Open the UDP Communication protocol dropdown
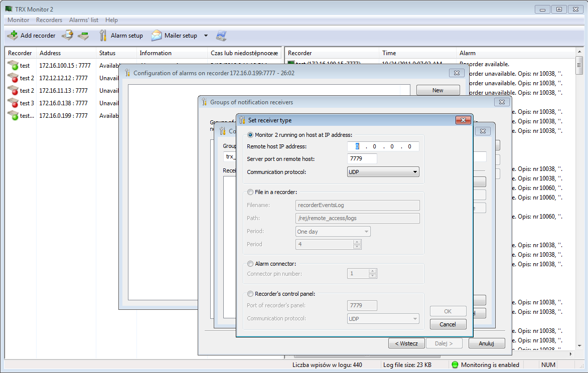 [x=383, y=172]
